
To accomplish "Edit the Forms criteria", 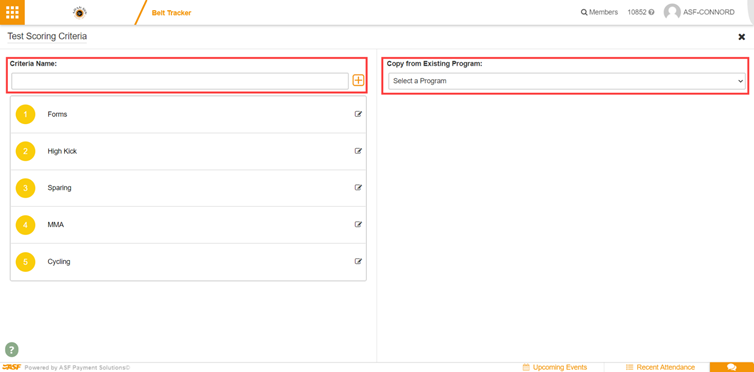I will [x=358, y=114].
